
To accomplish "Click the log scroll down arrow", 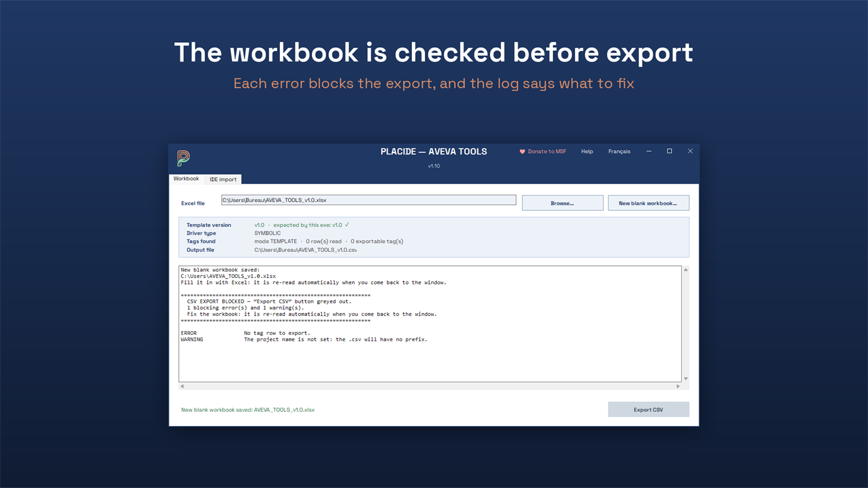I will coord(686,378).
